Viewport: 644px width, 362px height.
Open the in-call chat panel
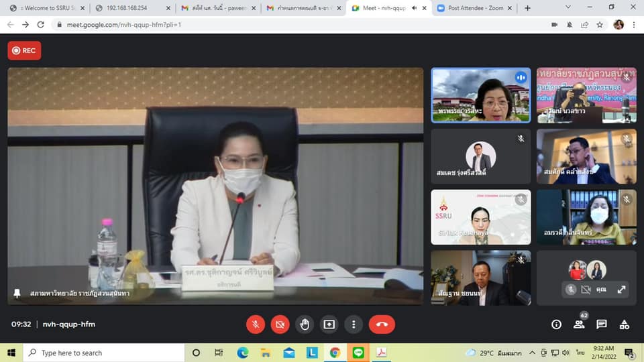(x=602, y=324)
